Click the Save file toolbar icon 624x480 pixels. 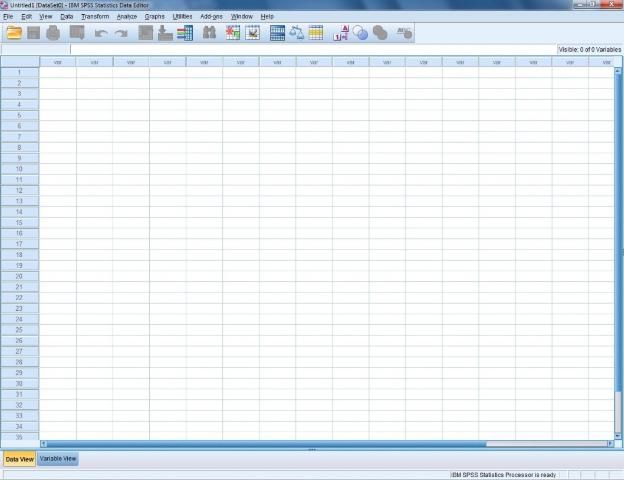(33, 33)
